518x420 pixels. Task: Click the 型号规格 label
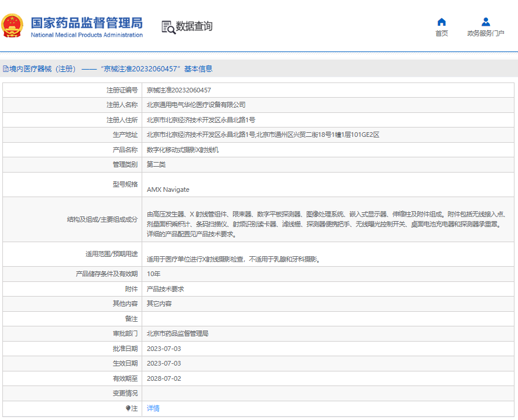tap(125, 184)
